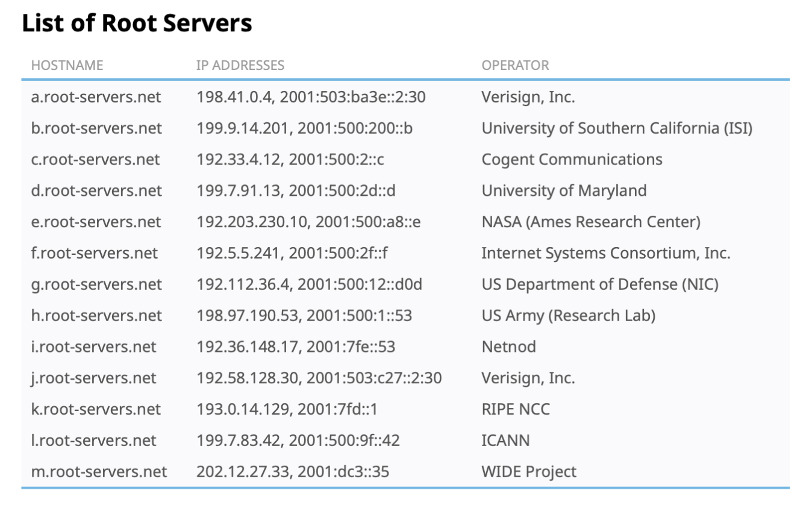Click NASA (Ames Research Center) operator

[591, 222]
